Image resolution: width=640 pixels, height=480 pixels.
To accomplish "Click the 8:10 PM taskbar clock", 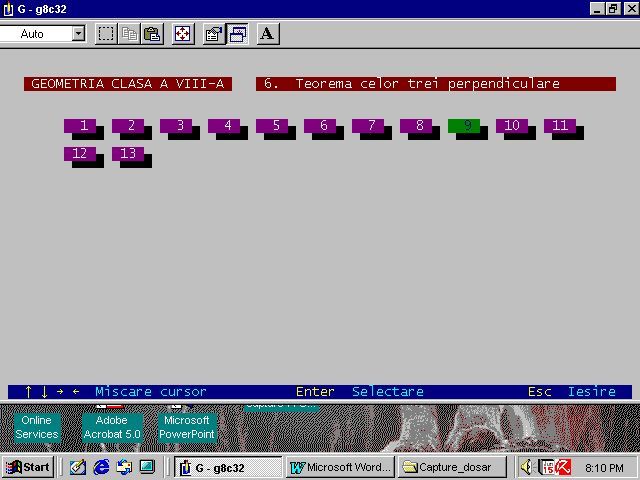I will click(604, 468).
